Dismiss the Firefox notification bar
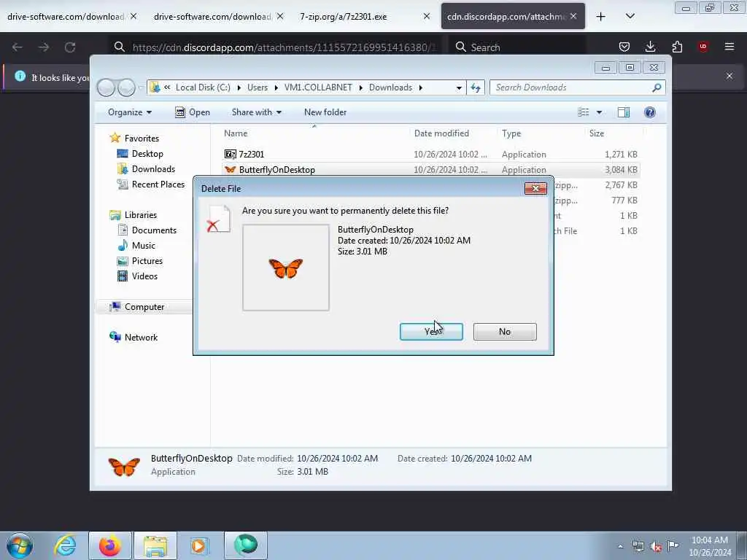 click(729, 76)
